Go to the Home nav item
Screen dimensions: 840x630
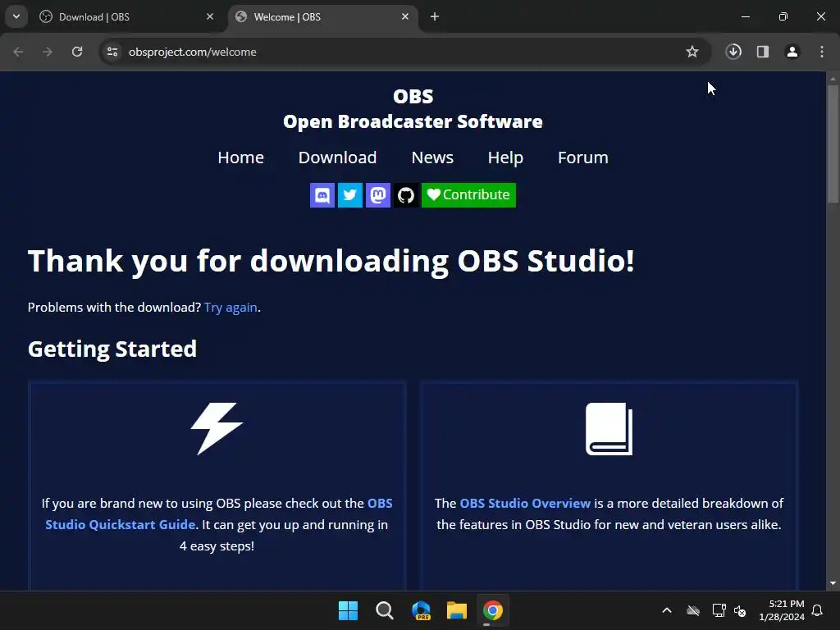pyautogui.click(x=240, y=157)
